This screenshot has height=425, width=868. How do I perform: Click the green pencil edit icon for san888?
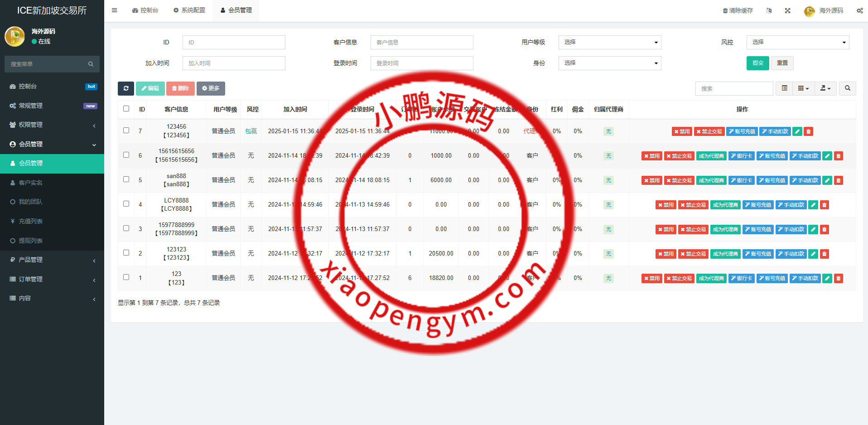coord(827,180)
